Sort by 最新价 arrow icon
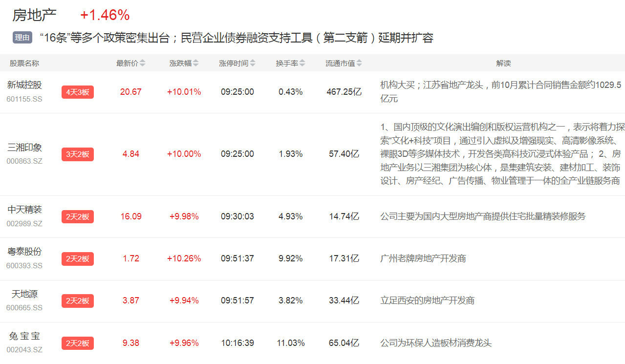The width and height of the screenshot is (625, 364). [x=142, y=63]
